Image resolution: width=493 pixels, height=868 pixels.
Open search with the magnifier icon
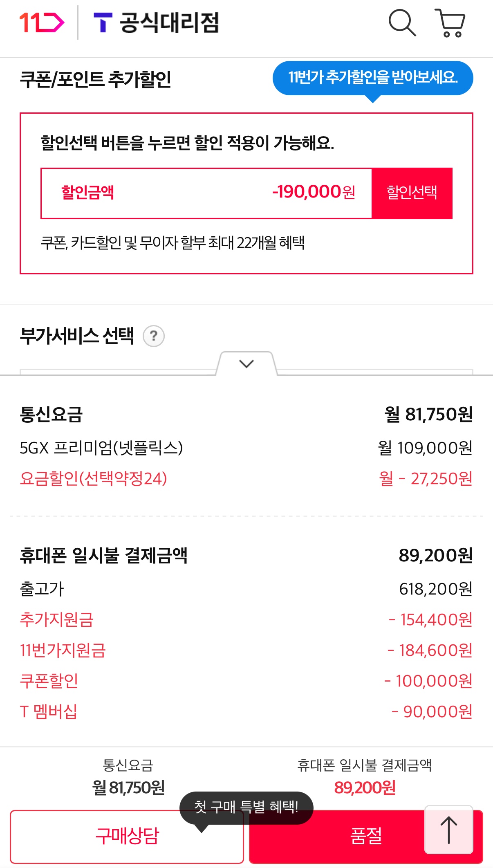tap(402, 22)
